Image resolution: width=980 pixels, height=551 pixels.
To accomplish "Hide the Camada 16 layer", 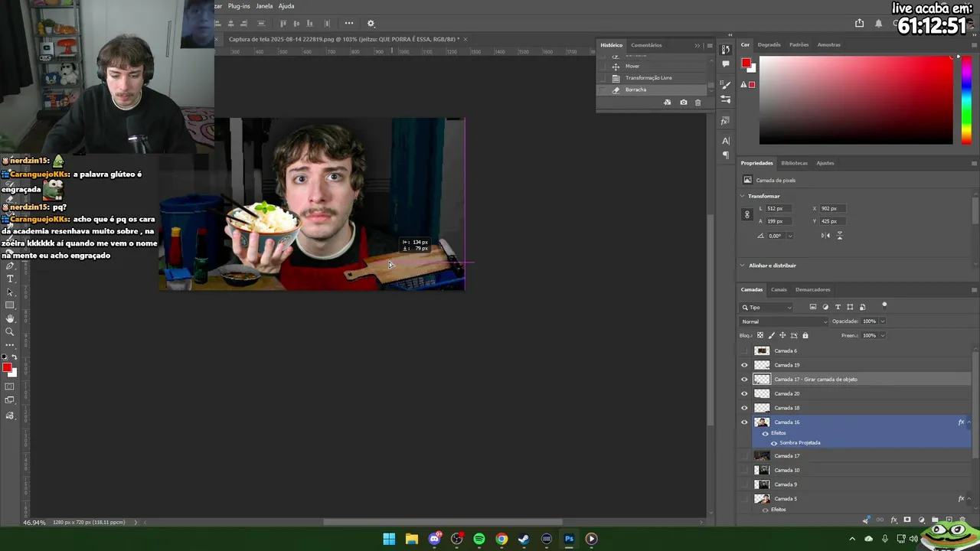I will pos(744,422).
